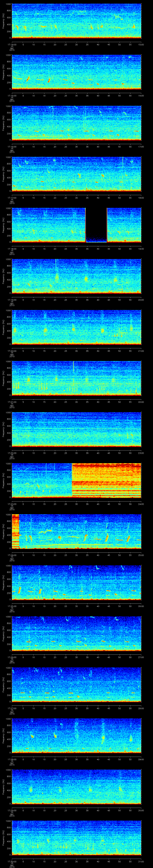Screen dimensions: 153x868
Task: Pick the spectrogram panel starting at 17:29:00
Action: click(76, 787)
